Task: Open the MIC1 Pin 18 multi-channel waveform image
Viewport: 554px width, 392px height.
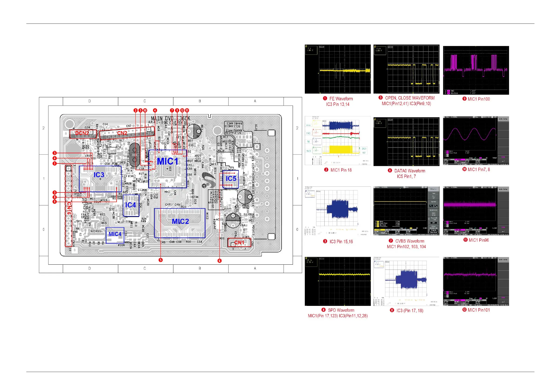Action: (338, 141)
